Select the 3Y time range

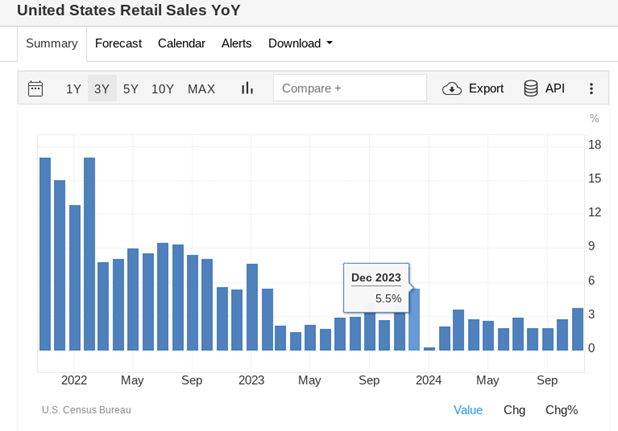tap(102, 89)
